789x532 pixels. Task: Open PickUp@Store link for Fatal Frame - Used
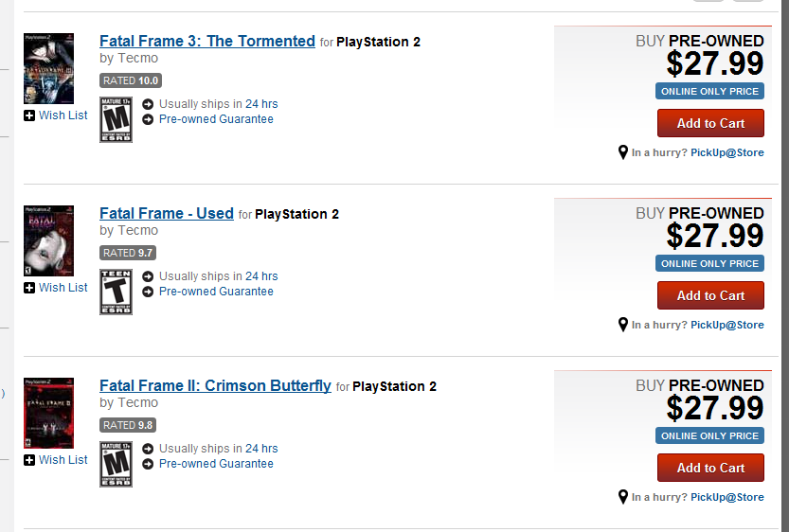727,325
